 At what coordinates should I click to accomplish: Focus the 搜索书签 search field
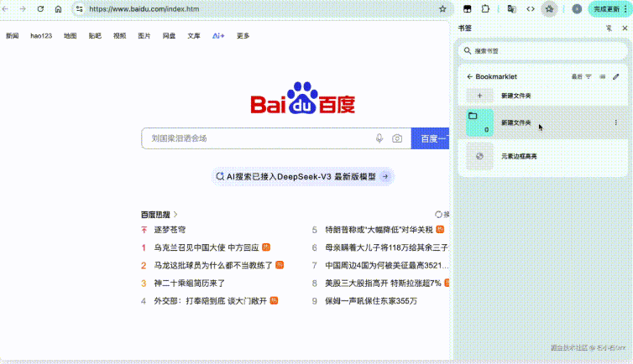(x=543, y=51)
